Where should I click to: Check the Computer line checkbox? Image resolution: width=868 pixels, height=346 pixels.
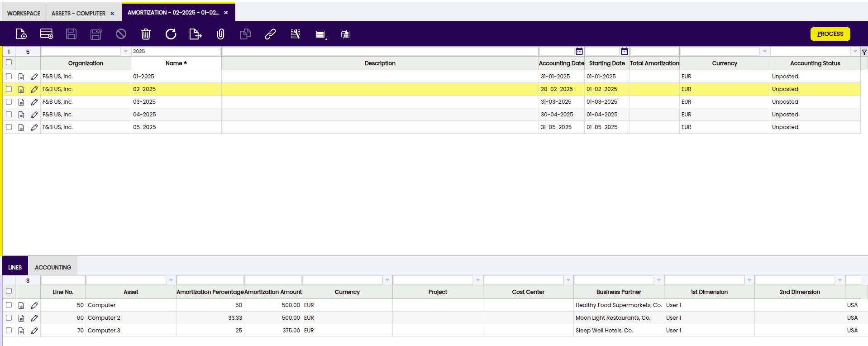pyautogui.click(x=9, y=305)
